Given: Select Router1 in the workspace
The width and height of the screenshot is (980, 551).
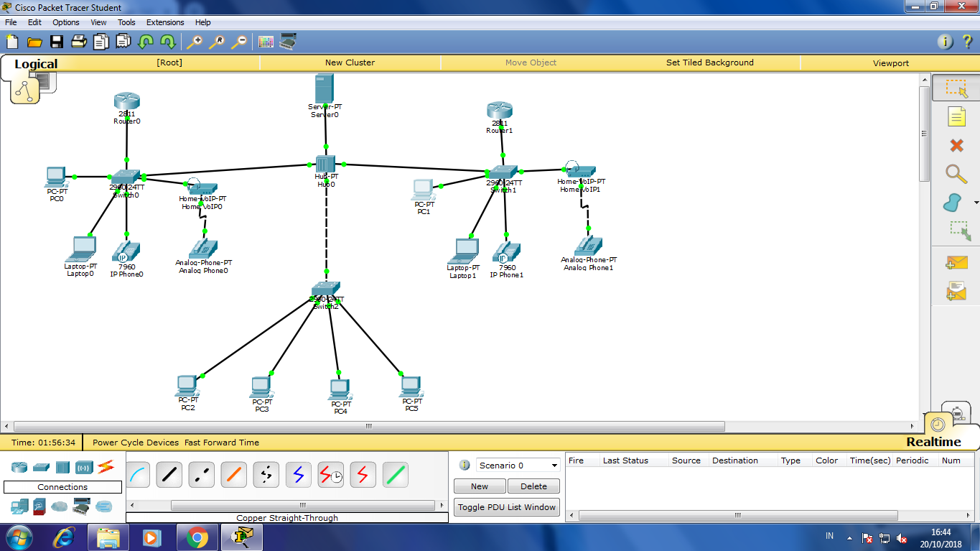Looking at the screenshot, I should click(x=499, y=111).
